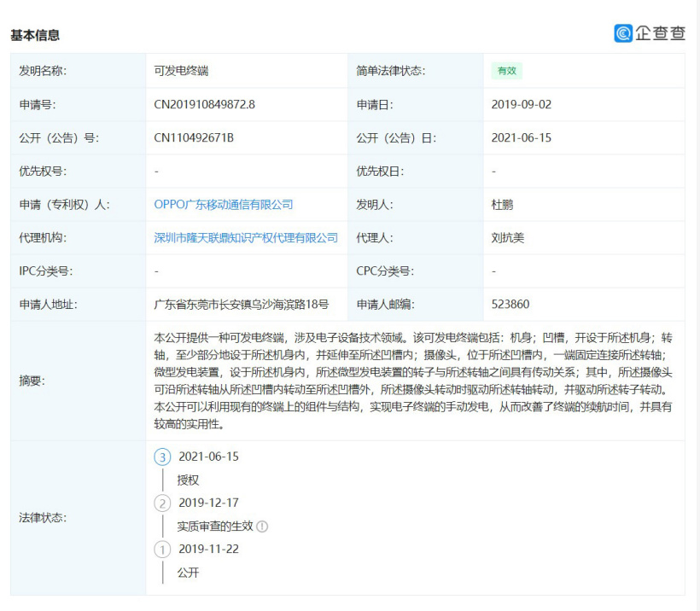
Task: Click the application number CN201910849872.8
Action: 204,104
